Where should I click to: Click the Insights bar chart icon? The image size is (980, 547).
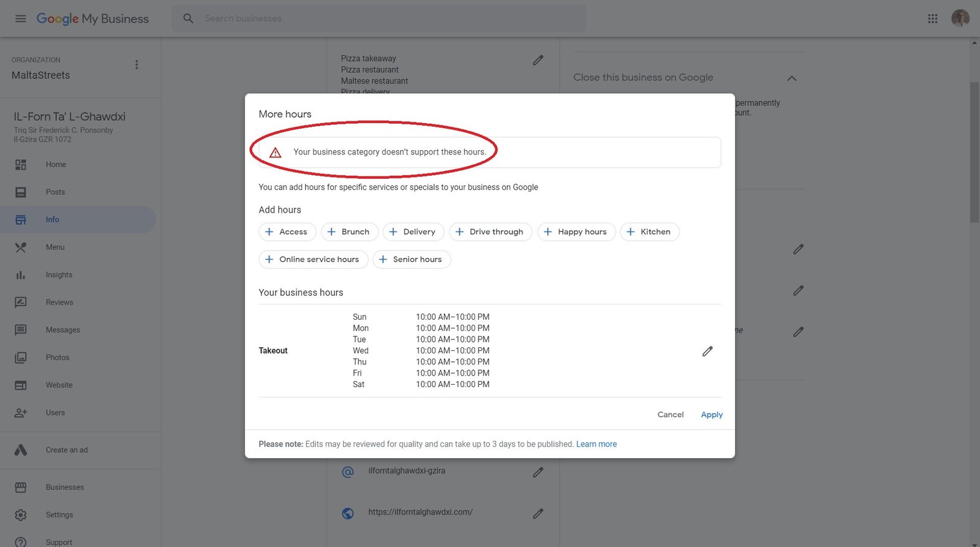(21, 275)
